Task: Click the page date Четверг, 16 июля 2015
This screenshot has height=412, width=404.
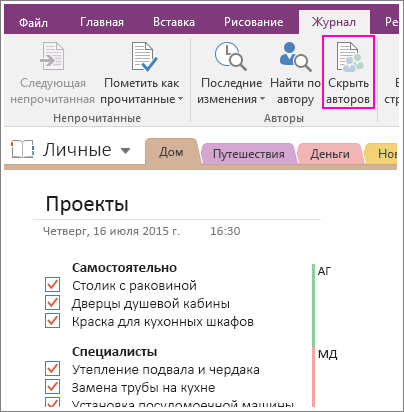Action: tap(111, 231)
